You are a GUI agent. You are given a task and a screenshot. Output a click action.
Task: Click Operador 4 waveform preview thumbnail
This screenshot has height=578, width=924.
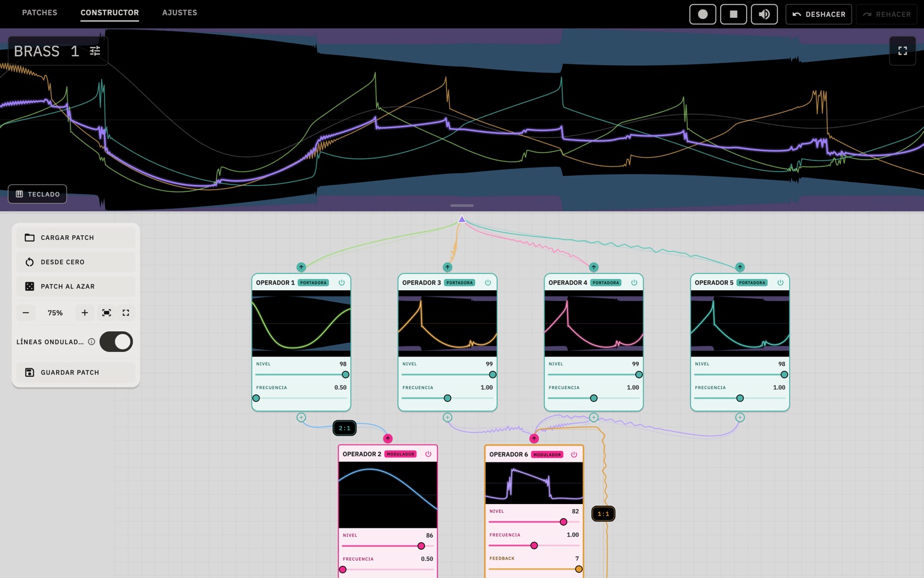click(x=594, y=324)
